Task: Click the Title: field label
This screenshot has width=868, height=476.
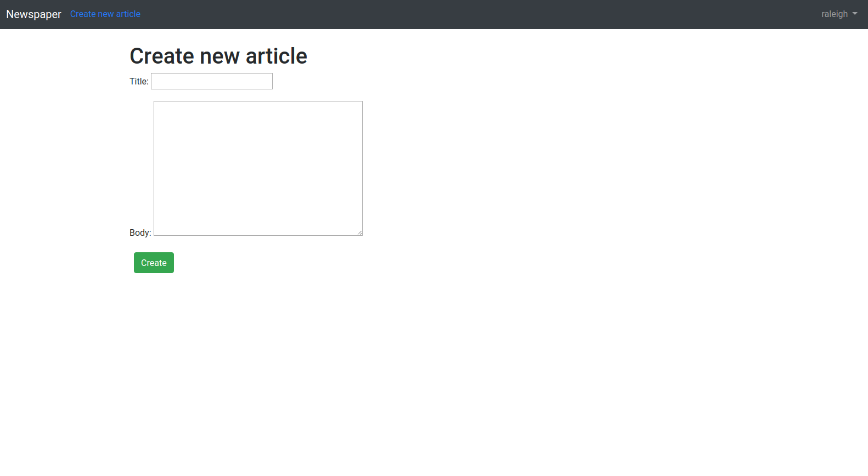Action: click(x=139, y=81)
